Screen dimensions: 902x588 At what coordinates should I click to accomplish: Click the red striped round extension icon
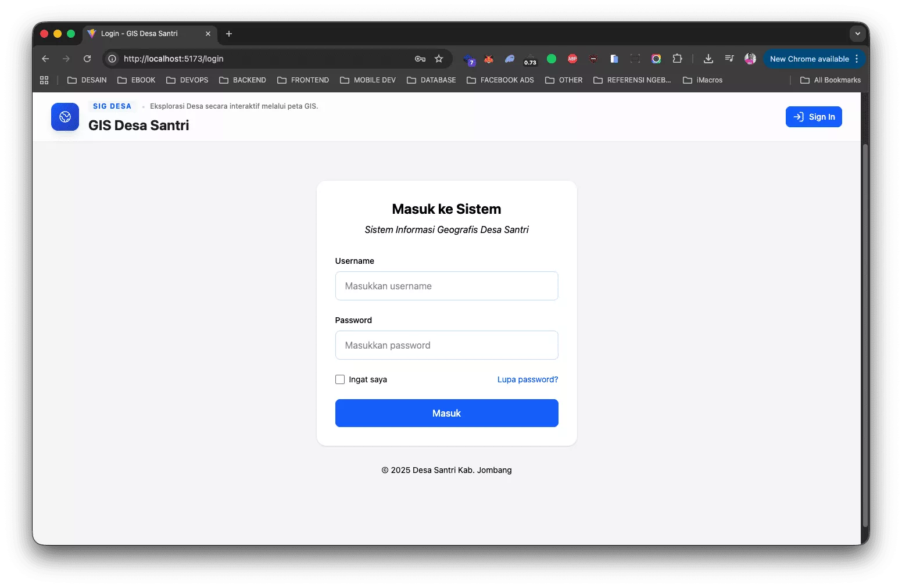click(593, 59)
